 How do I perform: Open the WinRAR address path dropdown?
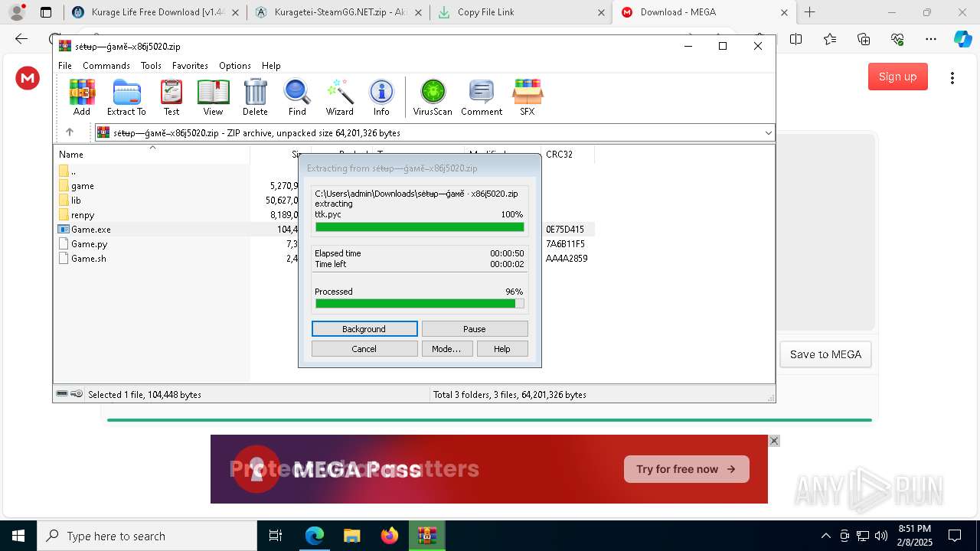(x=768, y=132)
